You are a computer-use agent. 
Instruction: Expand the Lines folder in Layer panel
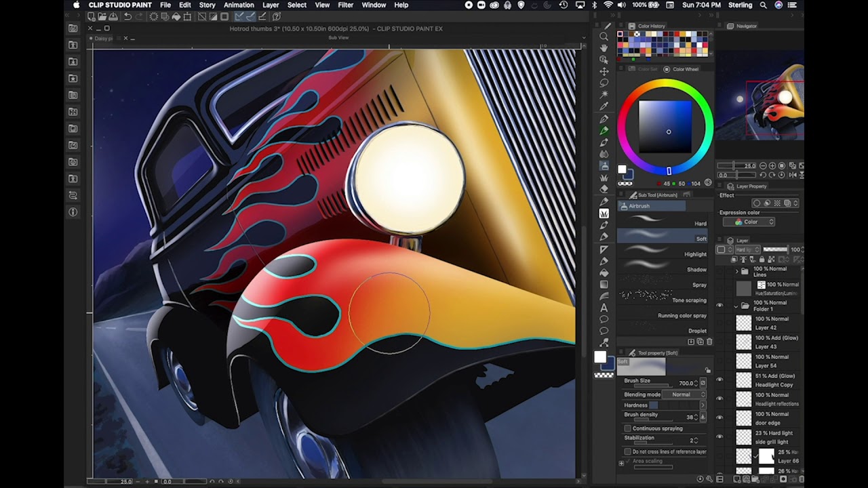point(737,272)
